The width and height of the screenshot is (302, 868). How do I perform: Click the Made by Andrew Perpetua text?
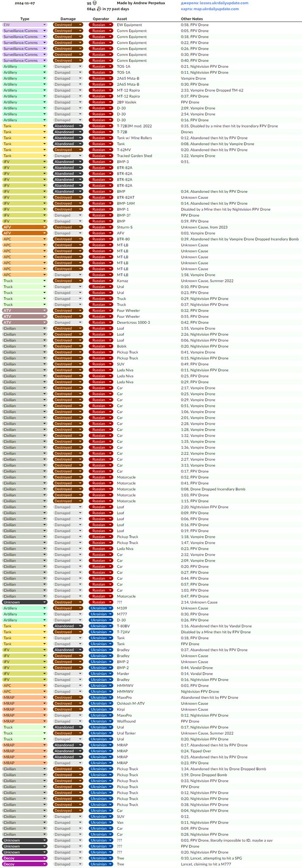click(141, 3)
